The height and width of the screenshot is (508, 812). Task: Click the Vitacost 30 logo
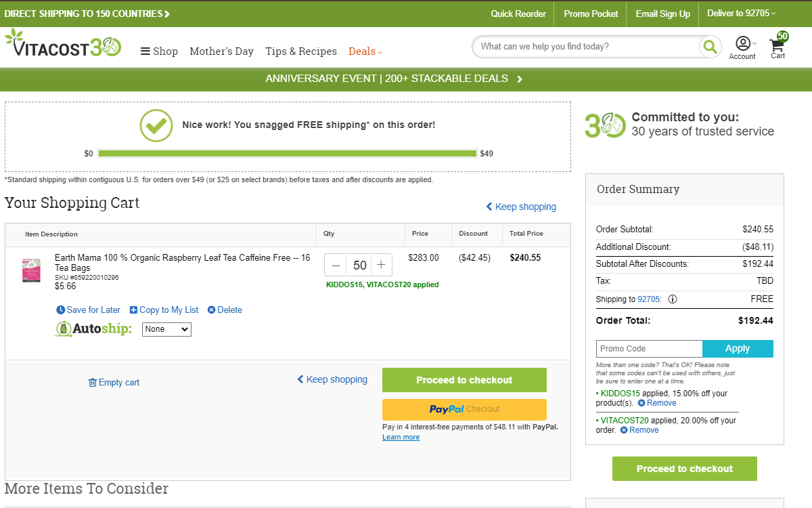click(63, 44)
